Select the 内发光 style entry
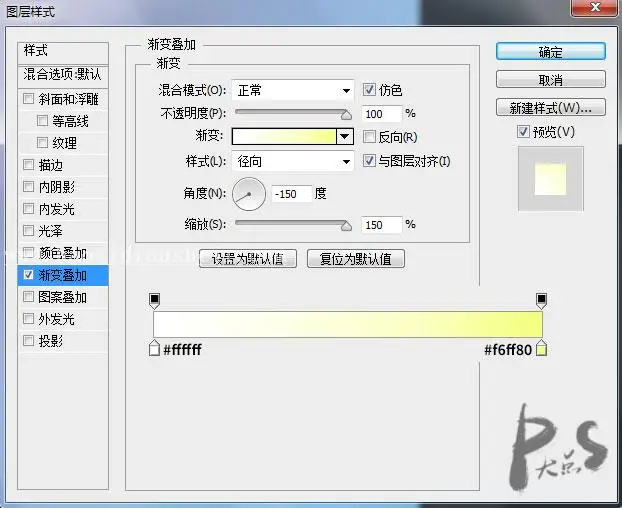 (57, 209)
